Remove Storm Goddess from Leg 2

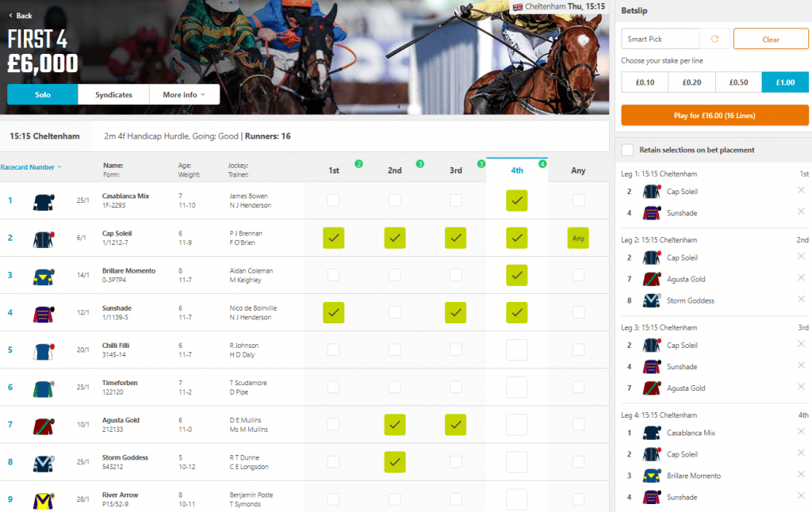(x=799, y=300)
